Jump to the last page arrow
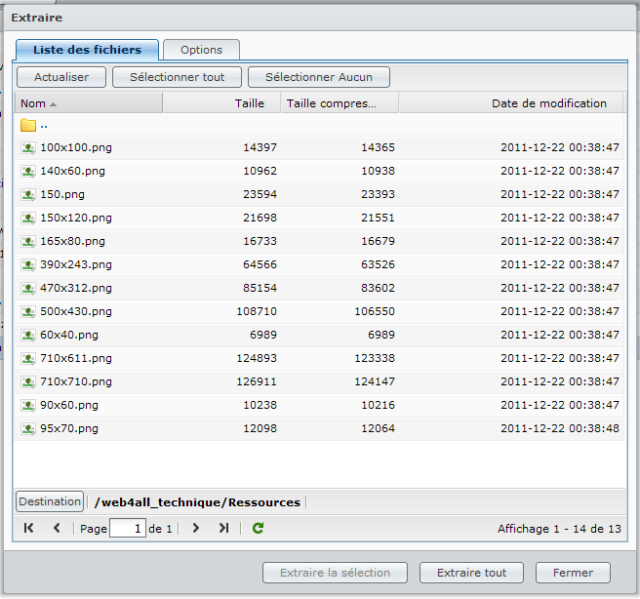This screenshot has height=599, width=640. pyautogui.click(x=223, y=528)
